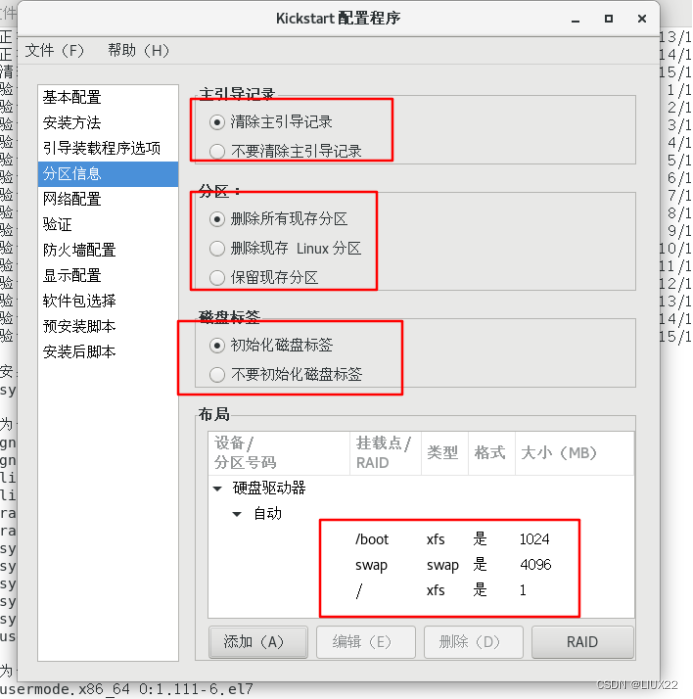Image resolution: width=693 pixels, height=699 pixels.
Task: Select 清除主引导记录 radio button
Action: pos(217,122)
